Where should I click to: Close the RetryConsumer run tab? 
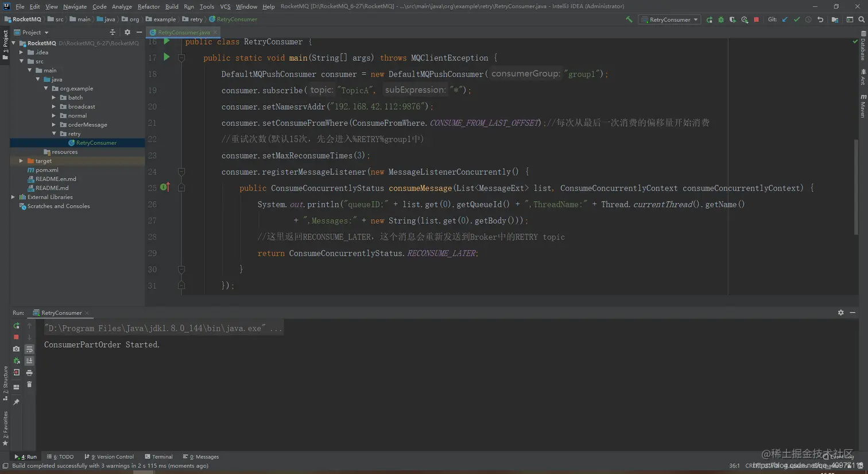point(87,313)
